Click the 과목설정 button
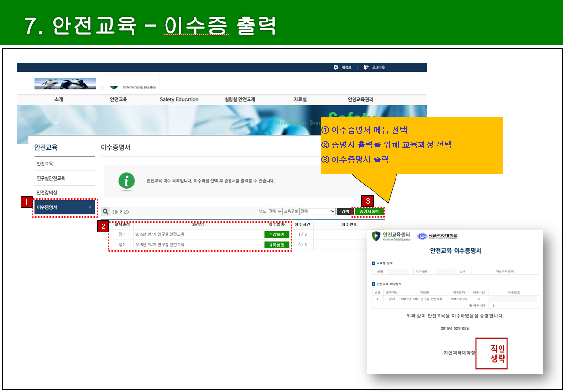This screenshot has height=392, width=563. click(276, 245)
